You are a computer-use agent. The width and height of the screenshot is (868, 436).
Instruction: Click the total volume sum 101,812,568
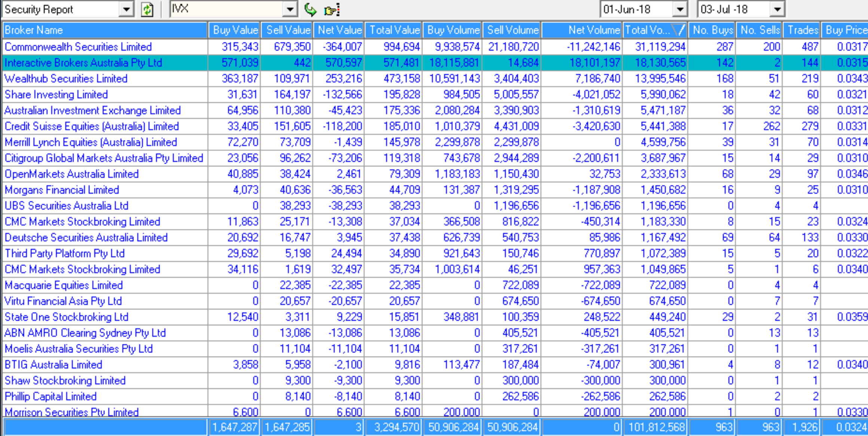point(657,427)
